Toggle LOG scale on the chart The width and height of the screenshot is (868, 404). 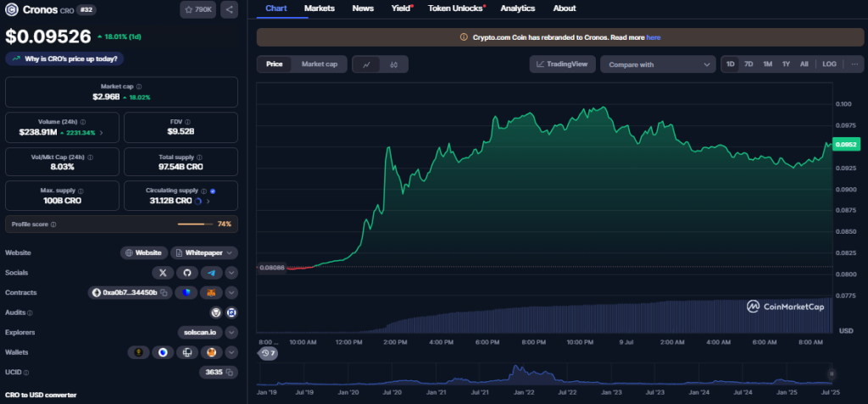[x=828, y=64]
